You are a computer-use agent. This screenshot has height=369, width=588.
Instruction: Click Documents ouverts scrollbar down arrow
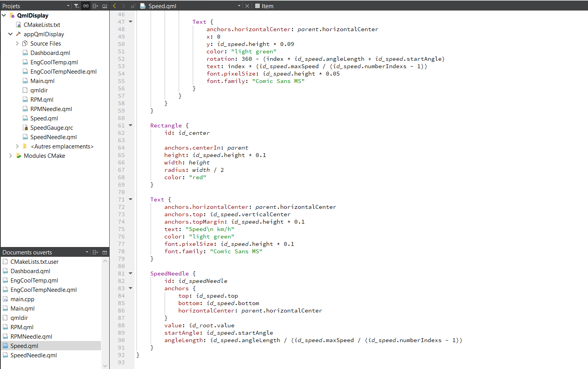point(105,365)
